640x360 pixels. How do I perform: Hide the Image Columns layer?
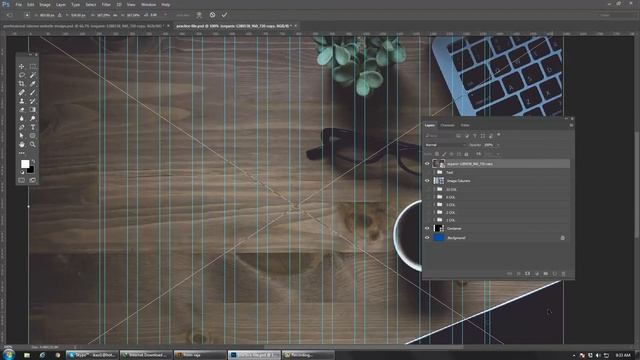click(x=427, y=180)
